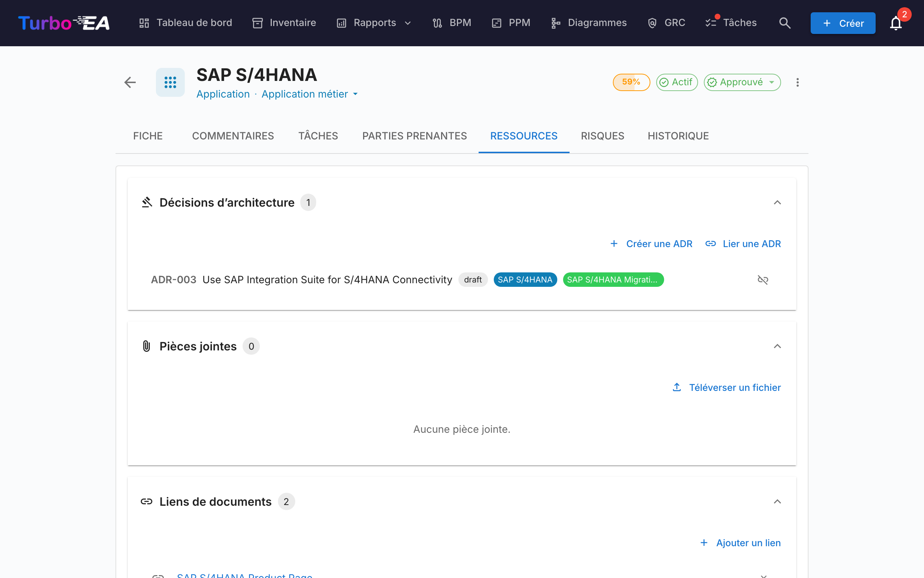The image size is (924, 578).
Task: Click Créer une ADR
Action: [651, 244]
